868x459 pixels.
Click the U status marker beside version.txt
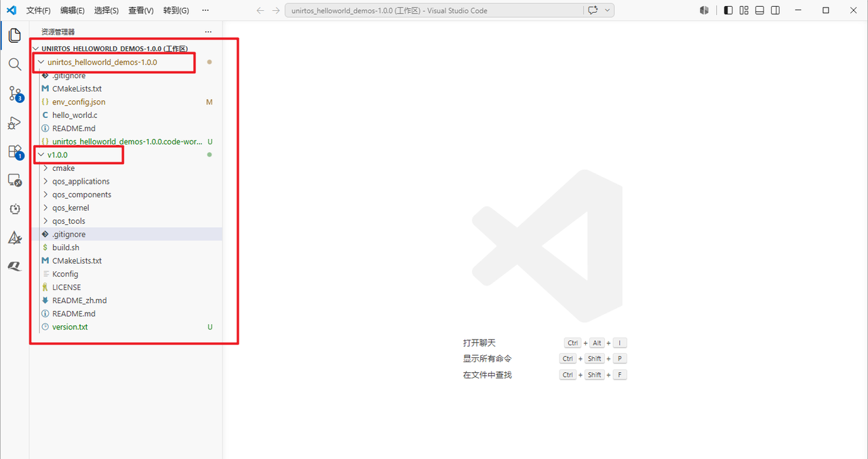click(x=210, y=327)
